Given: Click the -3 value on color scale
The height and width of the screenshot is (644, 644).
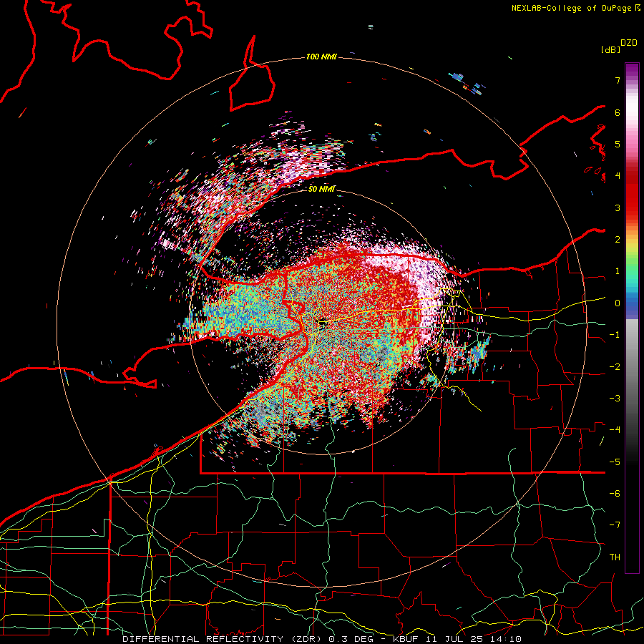Looking at the screenshot, I should click(615, 399).
